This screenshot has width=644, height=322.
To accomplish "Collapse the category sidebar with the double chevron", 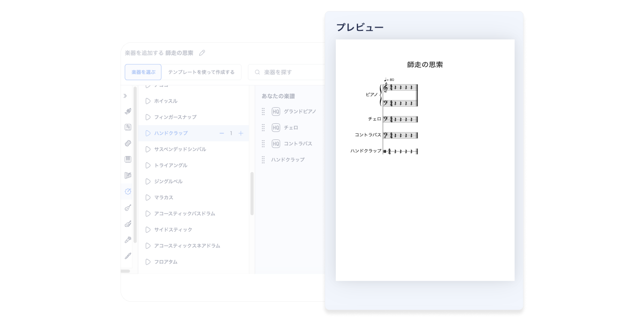I will (x=125, y=96).
